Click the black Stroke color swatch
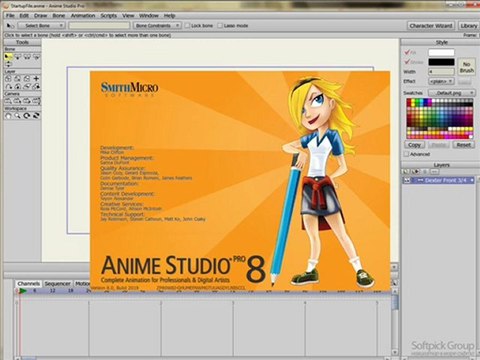Image resolution: width=480 pixels, height=360 pixels. point(441,62)
